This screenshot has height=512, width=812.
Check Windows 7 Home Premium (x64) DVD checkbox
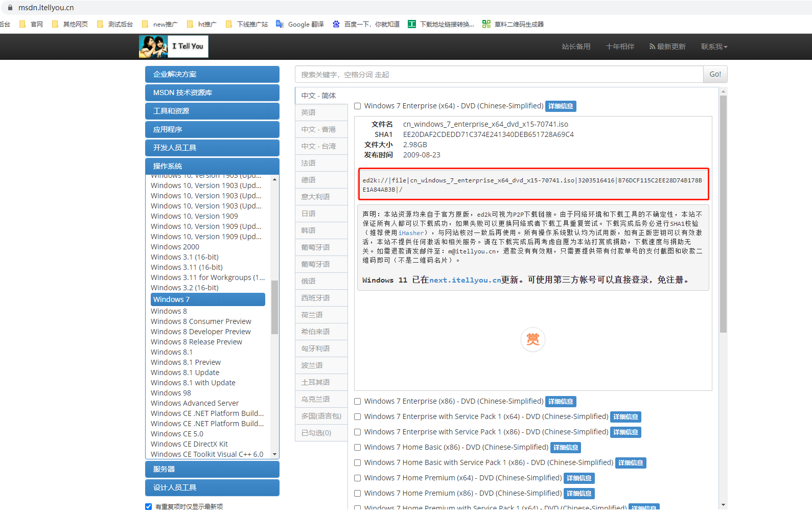pos(358,478)
